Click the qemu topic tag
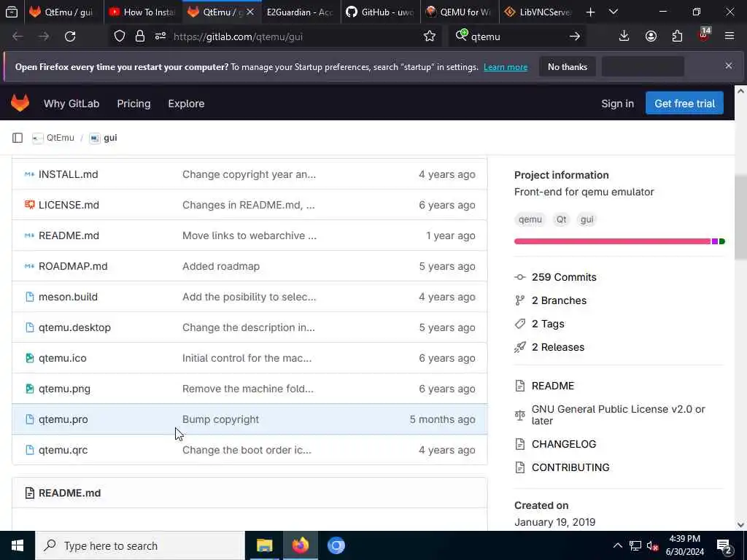This screenshot has height=560, width=747. point(530,219)
